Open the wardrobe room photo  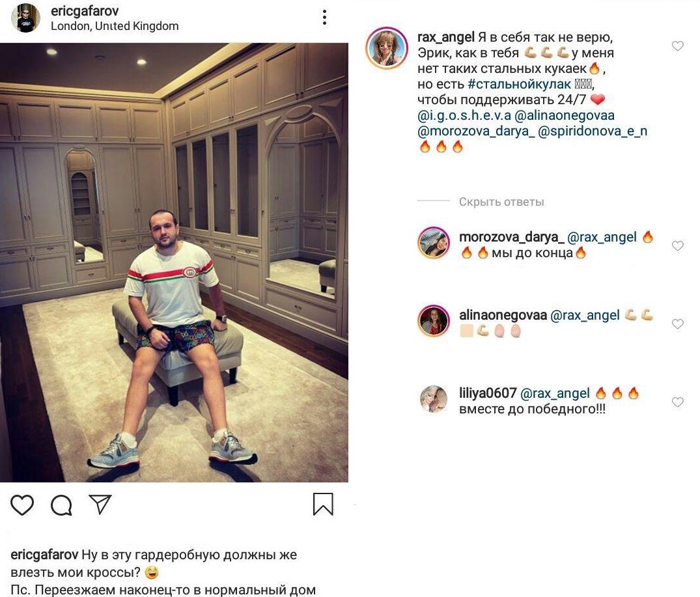pos(174,262)
